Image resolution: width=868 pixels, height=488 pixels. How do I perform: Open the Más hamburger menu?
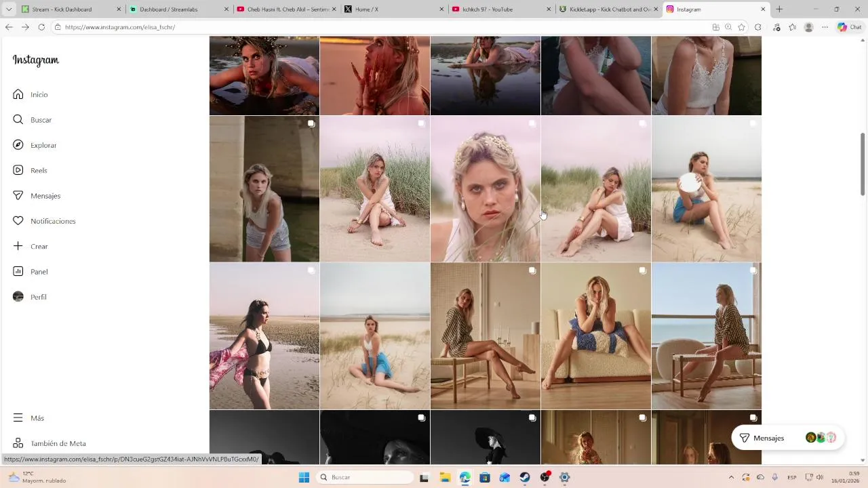tap(18, 418)
